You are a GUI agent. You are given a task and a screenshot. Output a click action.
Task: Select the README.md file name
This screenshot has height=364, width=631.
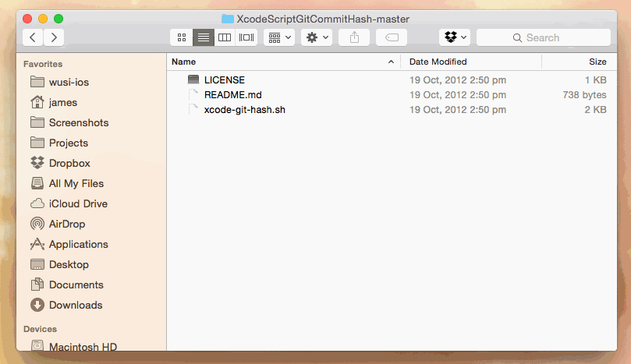(x=232, y=95)
